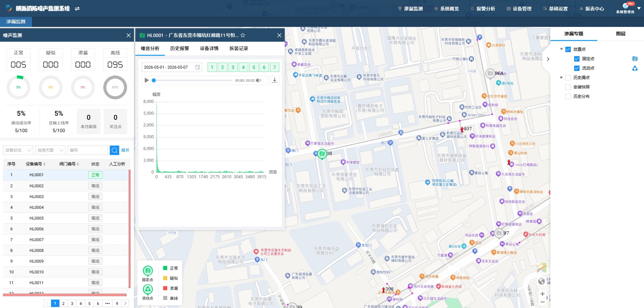
Task: Click the 流动点 legend icon
Action: [x=148, y=289]
